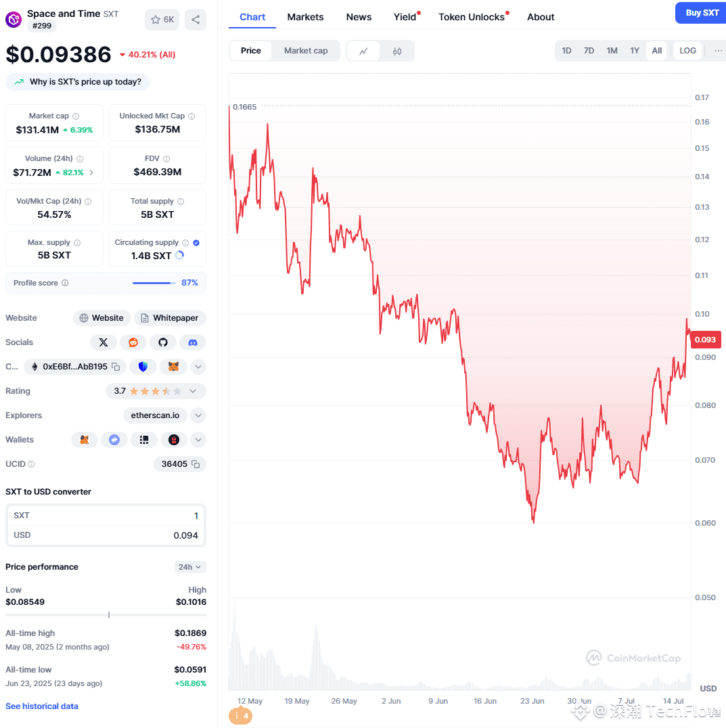Open the Reddit social link icon
The width and height of the screenshot is (726, 728).
133,342
